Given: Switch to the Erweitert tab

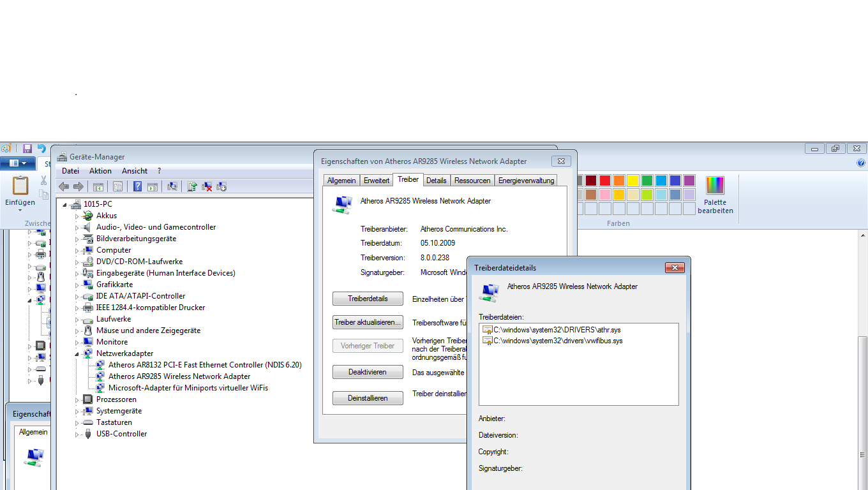Looking at the screenshot, I should pos(377,181).
